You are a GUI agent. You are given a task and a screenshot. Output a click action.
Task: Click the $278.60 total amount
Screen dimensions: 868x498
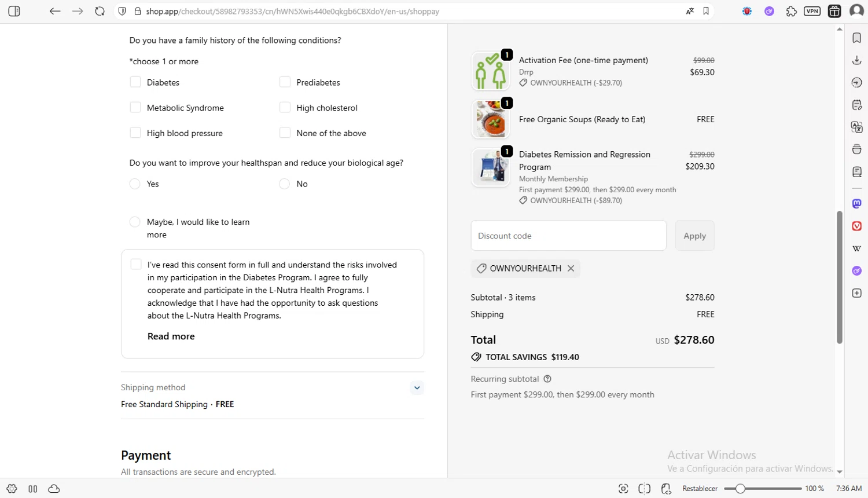(x=694, y=340)
